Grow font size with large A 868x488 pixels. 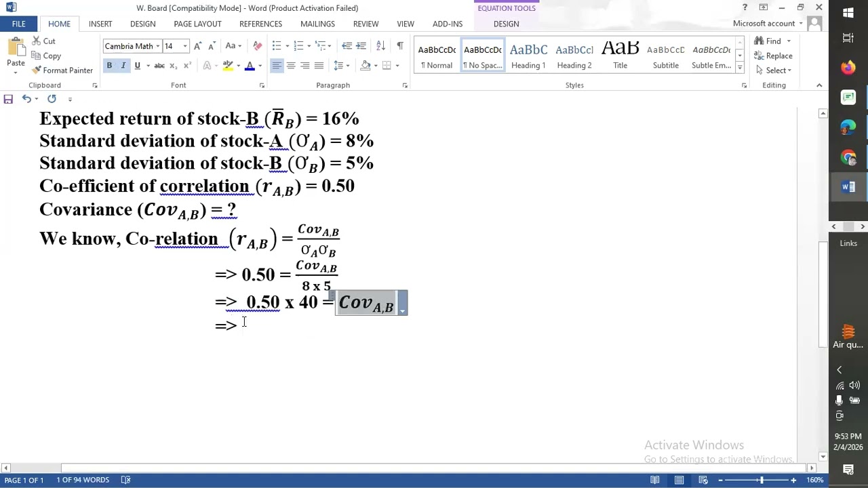[x=197, y=46]
